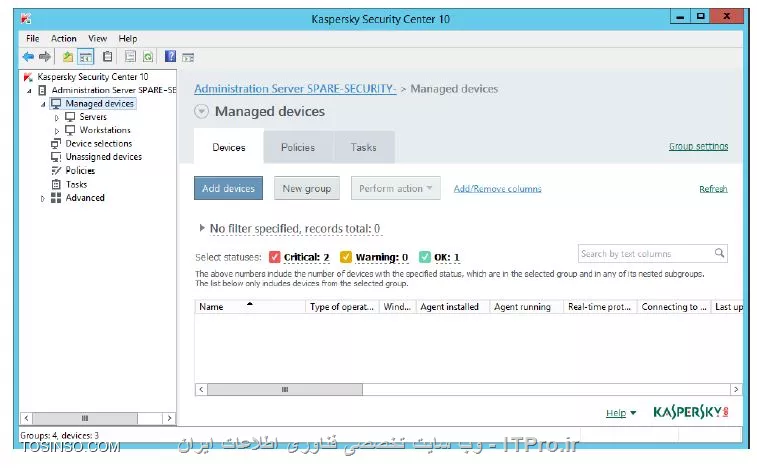The image size is (757, 468).
Task: Click the Back arrow toolbar icon
Action: point(28,57)
